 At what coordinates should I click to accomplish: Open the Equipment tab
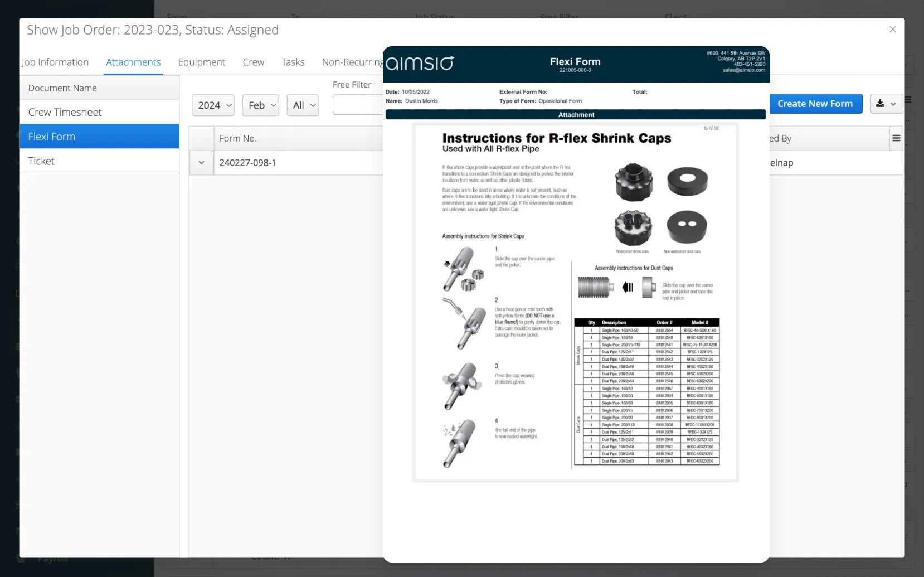tap(201, 62)
